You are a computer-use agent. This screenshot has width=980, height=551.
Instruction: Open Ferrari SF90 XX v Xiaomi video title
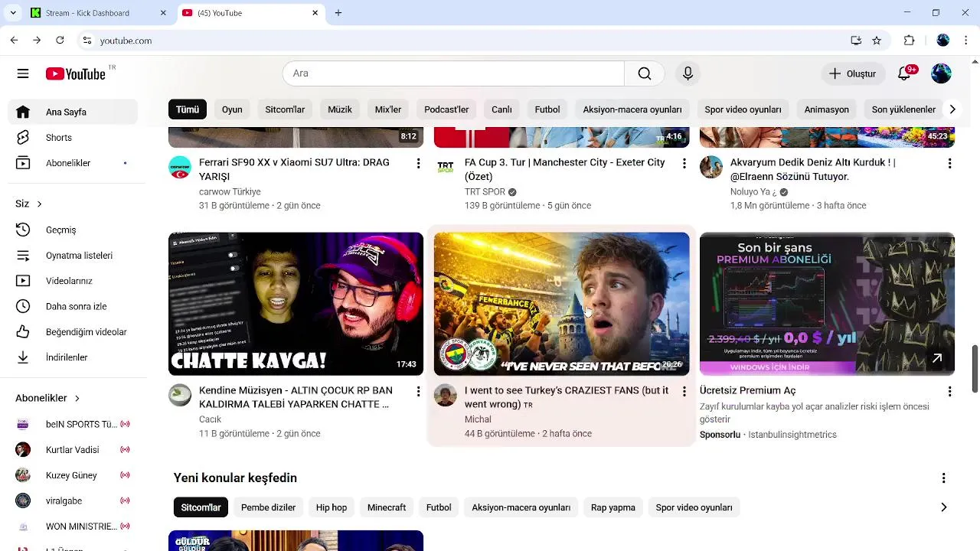294,169
